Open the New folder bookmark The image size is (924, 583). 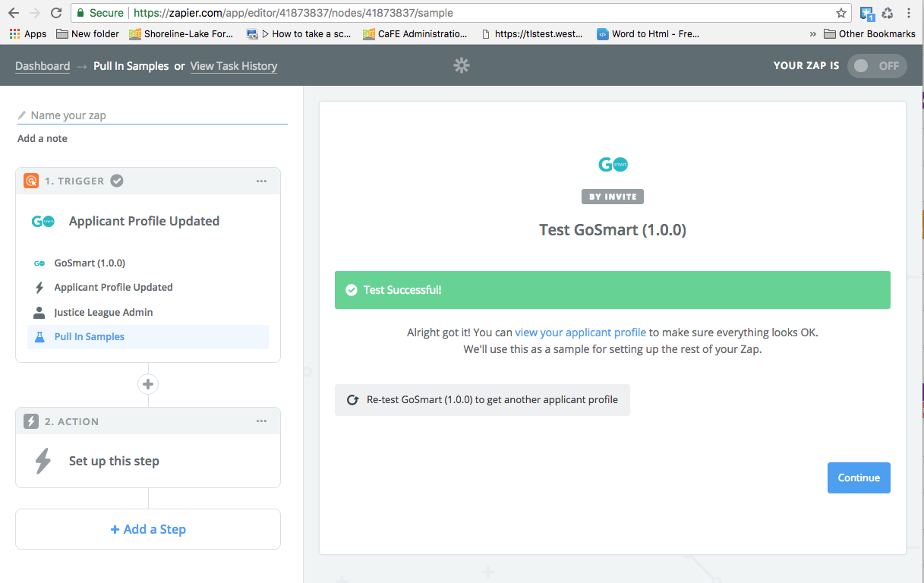click(87, 33)
